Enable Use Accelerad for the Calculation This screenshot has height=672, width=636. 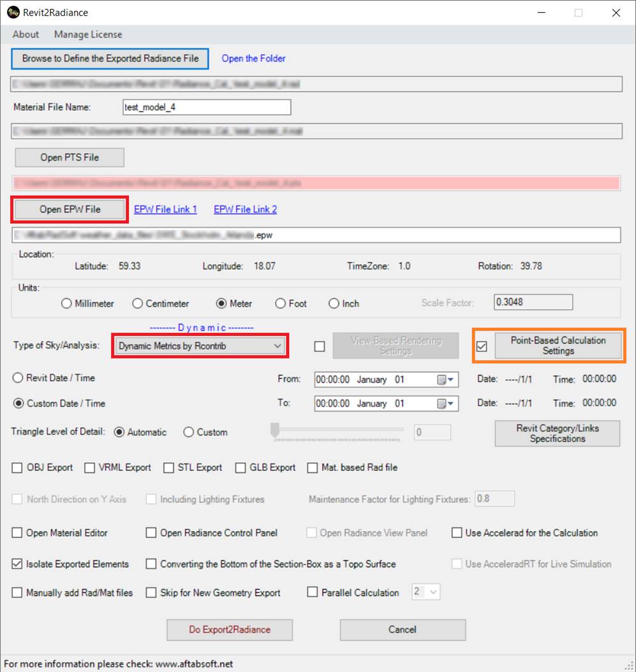pyautogui.click(x=457, y=533)
